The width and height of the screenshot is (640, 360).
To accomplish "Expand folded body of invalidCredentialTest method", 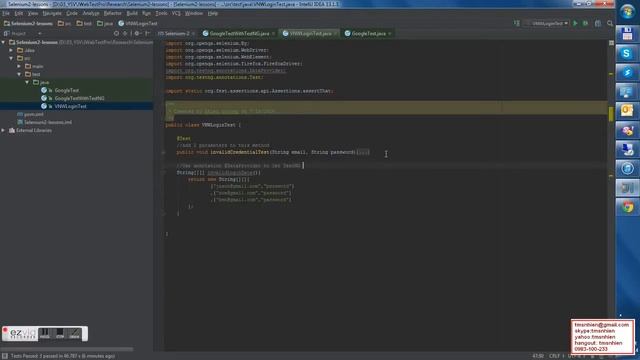I will pyautogui.click(x=363, y=152).
